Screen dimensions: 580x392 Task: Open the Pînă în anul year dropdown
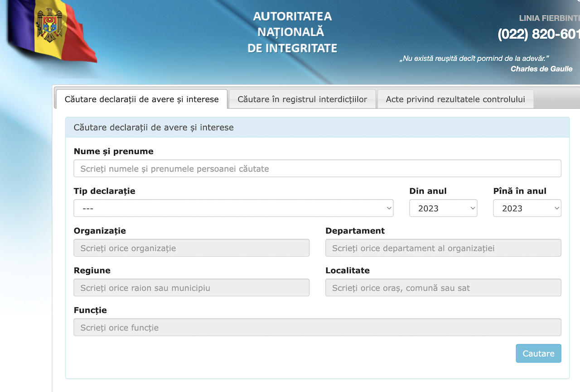(527, 208)
